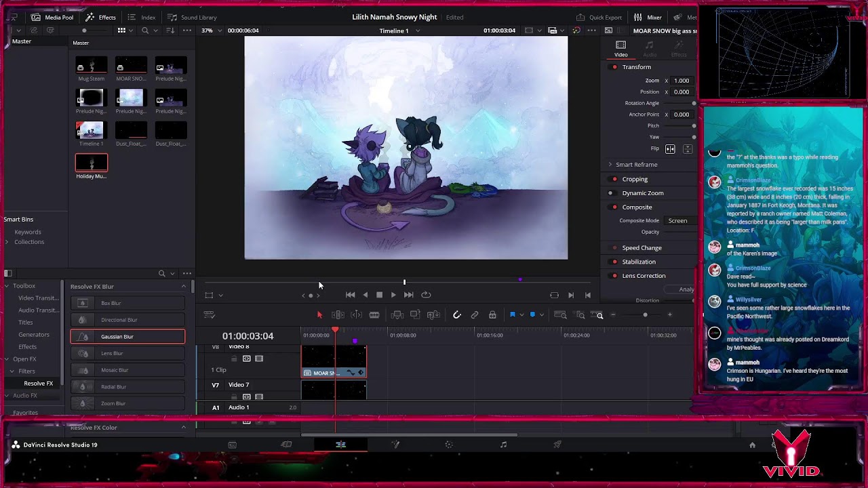Screen dimensions: 868x488
Task: Collapse the Resolve FX Blur group
Action: tap(183, 287)
